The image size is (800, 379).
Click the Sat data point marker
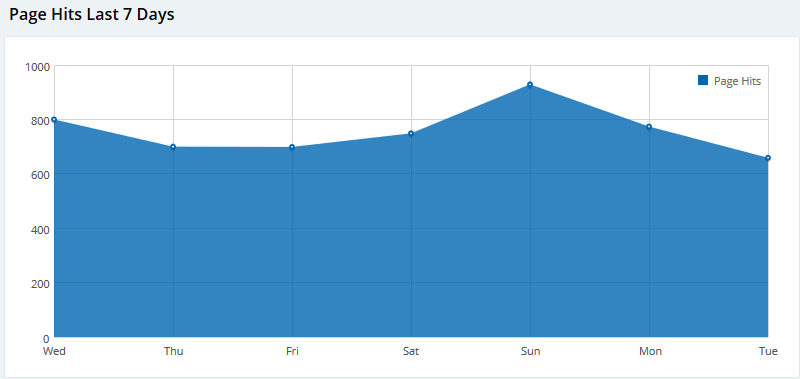coord(411,134)
